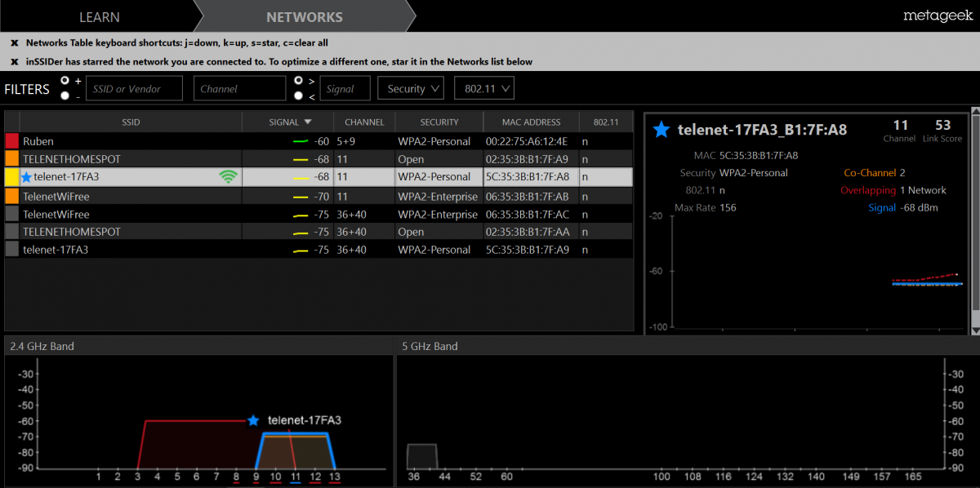Click gray swatch of telenet-17FA3 channel 36+40

tap(11, 250)
